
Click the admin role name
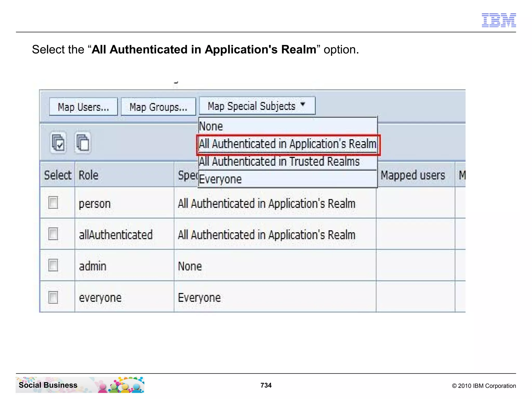pyautogui.click(x=93, y=266)
